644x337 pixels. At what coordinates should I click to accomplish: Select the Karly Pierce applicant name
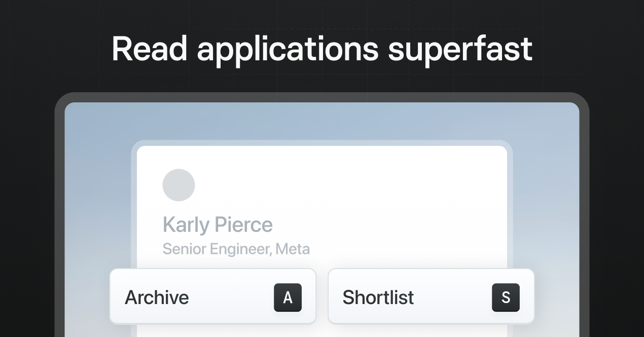point(218,224)
